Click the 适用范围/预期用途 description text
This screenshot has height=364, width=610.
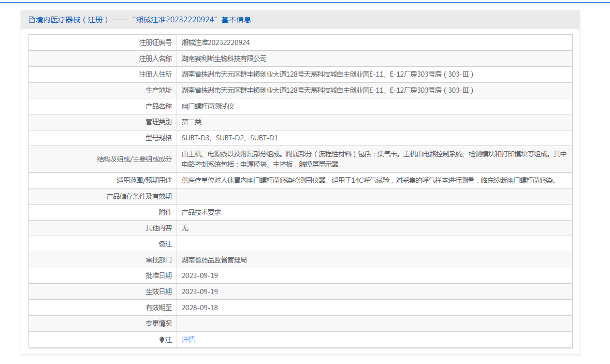click(370, 180)
